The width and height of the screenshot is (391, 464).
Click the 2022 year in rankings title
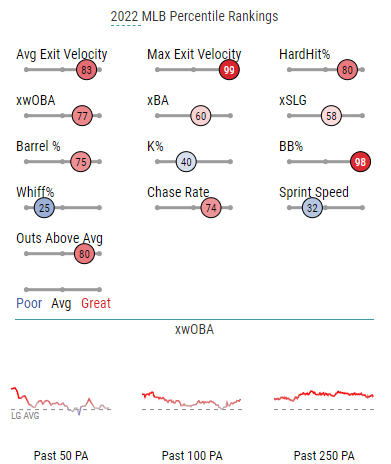point(124,16)
